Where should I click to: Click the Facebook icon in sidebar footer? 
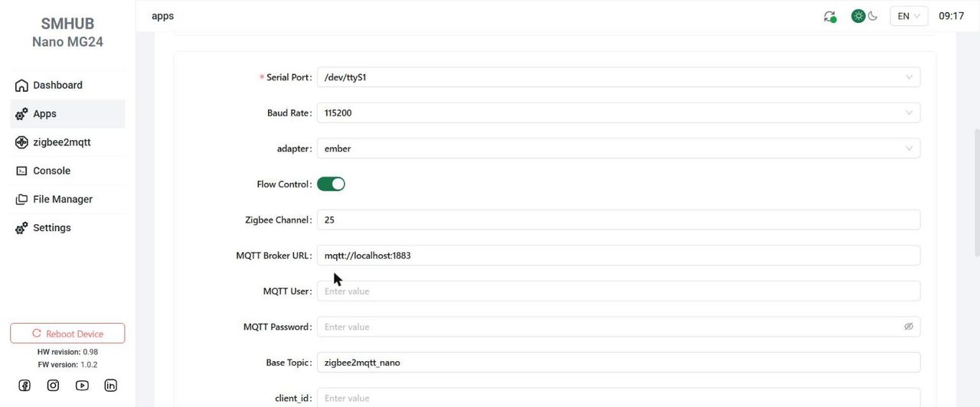(24, 386)
